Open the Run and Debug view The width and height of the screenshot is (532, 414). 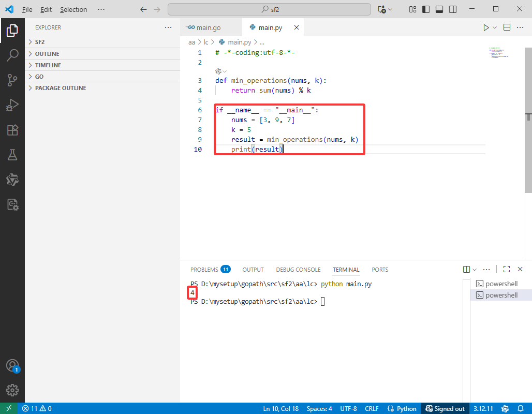point(12,105)
